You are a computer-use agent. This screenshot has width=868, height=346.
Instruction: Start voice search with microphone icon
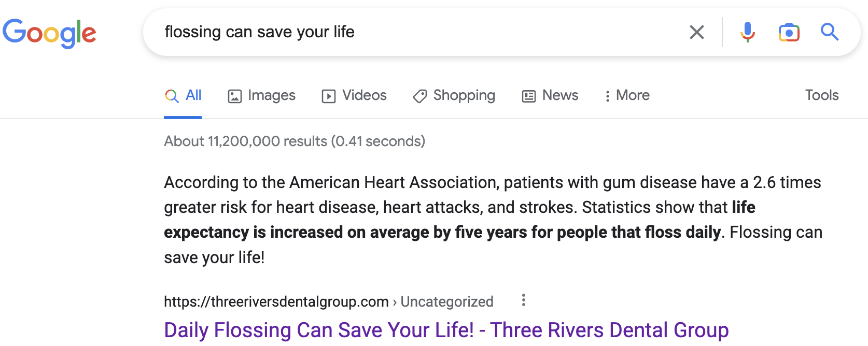(747, 32)
